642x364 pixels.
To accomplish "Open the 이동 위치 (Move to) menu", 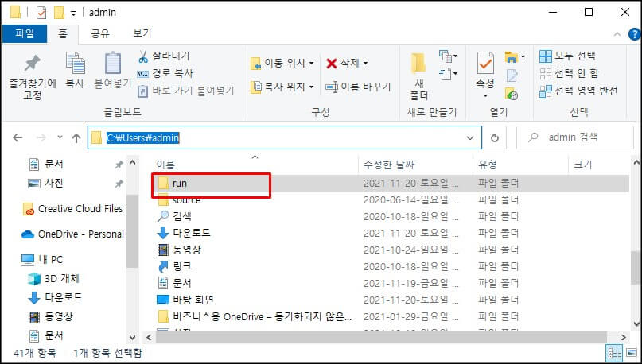I will [282, 63].
